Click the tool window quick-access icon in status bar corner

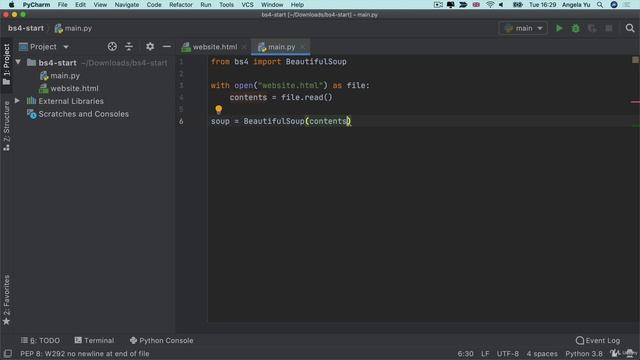(7, 353)
